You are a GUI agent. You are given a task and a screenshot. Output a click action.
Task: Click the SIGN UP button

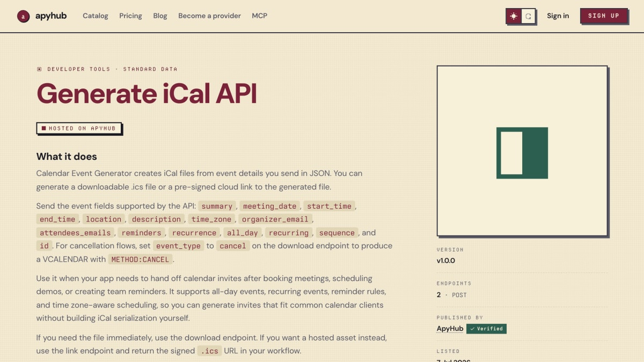(x=604, y=16)
